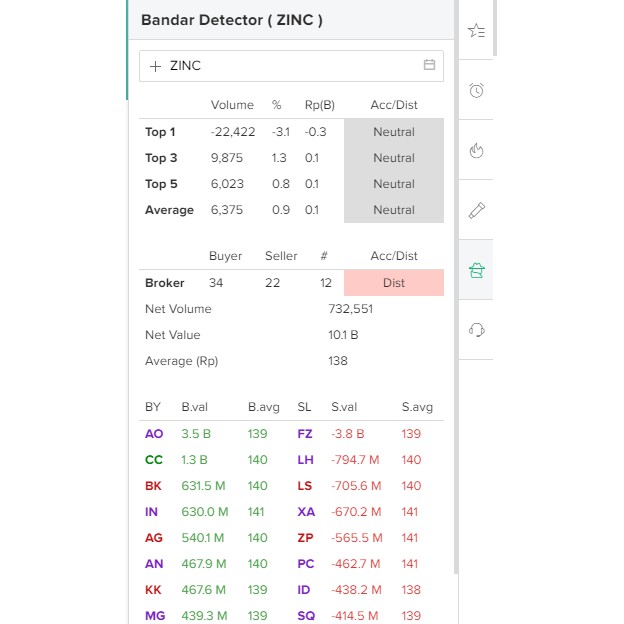Select seller broker code ID
This screenshot has width=624, height=624.
pos(304,589)
